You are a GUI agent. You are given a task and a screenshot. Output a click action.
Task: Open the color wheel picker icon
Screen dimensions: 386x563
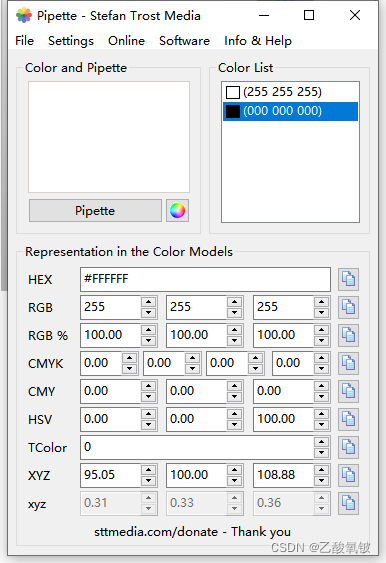point(177,210)
